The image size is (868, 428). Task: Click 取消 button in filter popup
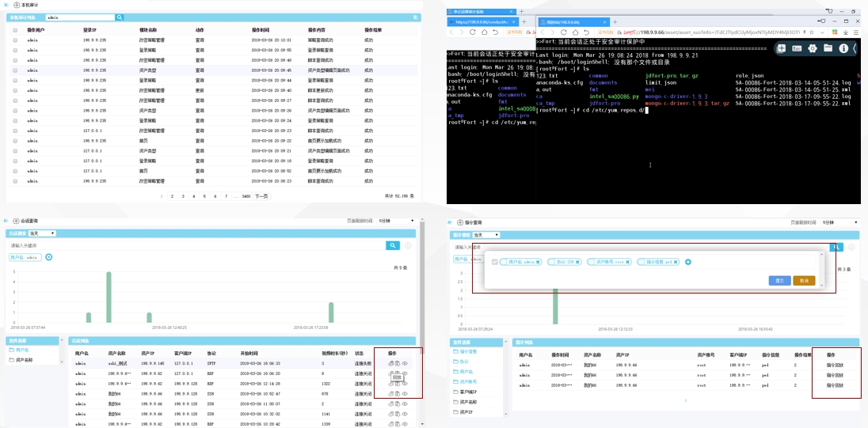click(804, 280)
